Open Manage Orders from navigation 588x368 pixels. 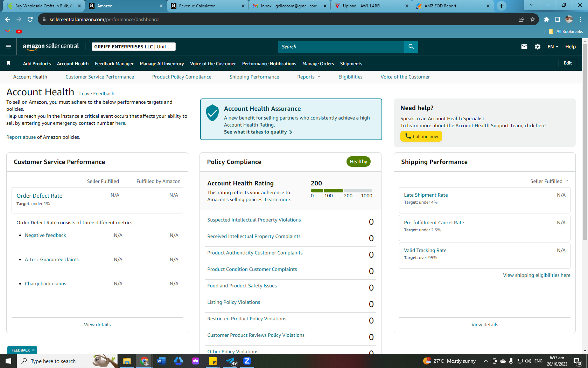tap(318, 63)
